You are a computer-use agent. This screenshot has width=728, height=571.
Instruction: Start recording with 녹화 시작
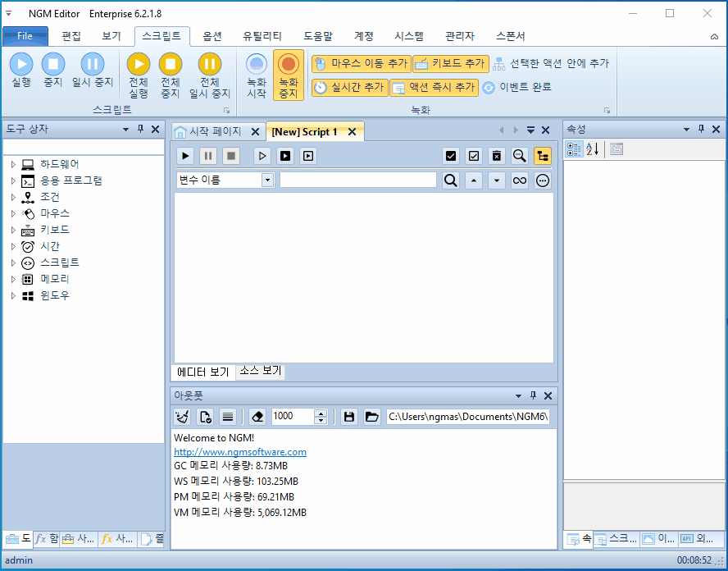coord(257,75)
